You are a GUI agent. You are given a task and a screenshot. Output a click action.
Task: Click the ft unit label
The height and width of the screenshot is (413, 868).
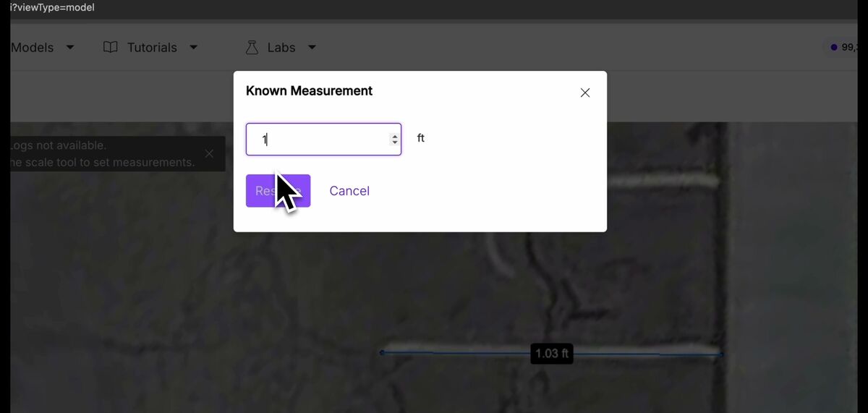tap(421, 137)
